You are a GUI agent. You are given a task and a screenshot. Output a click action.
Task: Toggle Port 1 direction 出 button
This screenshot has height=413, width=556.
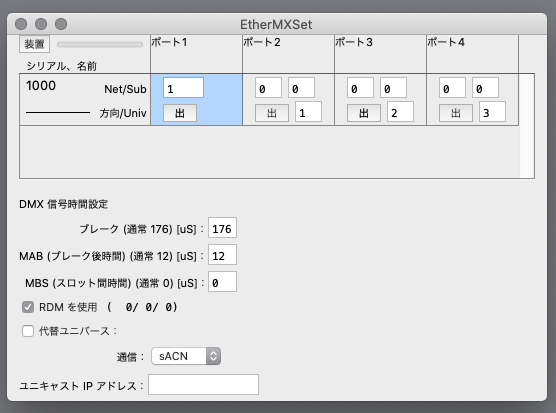click(180, 113)
